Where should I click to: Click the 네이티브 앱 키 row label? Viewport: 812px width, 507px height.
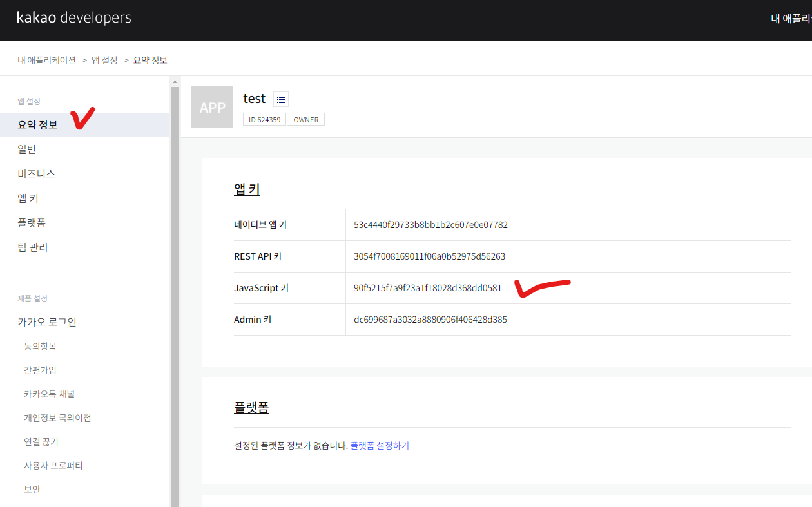pyautogui.click(x=260, y=225)
